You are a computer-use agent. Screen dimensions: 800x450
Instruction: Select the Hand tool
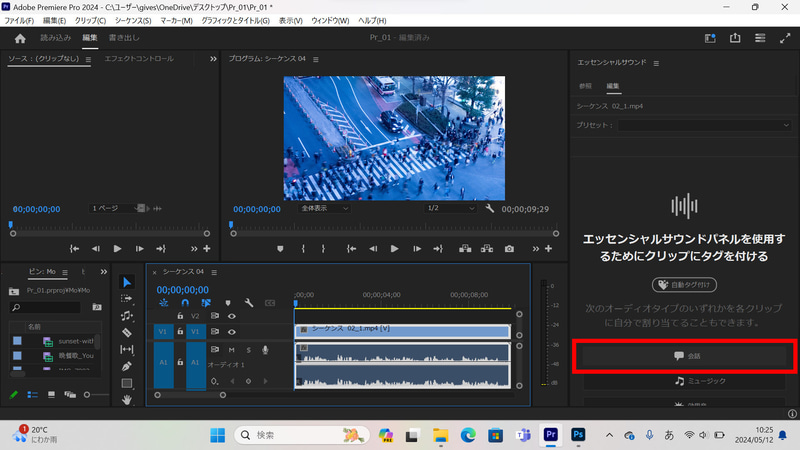[127, 400]
